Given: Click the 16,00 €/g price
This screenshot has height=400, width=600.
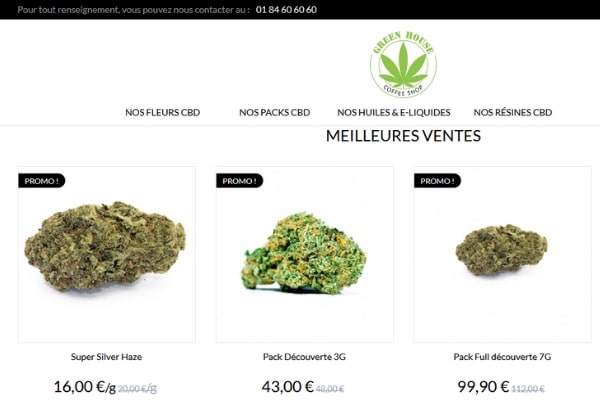Looking at the screenshot, I should coord(85,387).
